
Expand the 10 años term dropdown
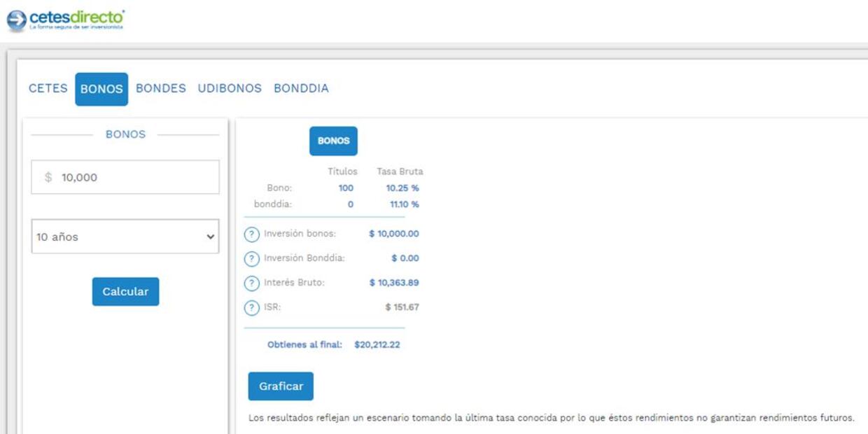pyautogui.click(x=125, y=237)
